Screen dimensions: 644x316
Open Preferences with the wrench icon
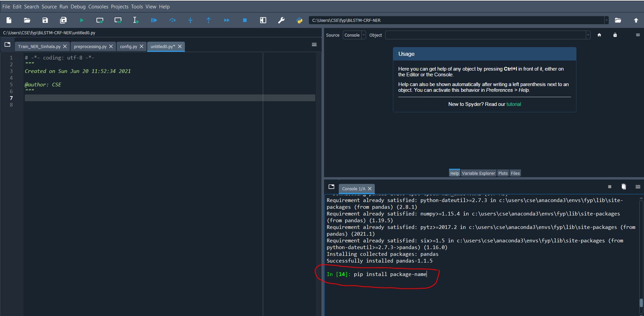click(281, 21)
